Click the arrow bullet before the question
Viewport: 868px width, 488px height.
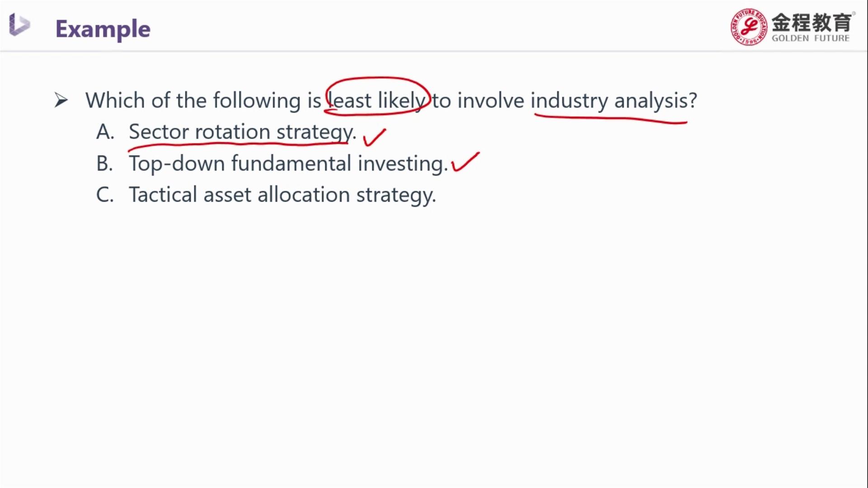(61, 100)
